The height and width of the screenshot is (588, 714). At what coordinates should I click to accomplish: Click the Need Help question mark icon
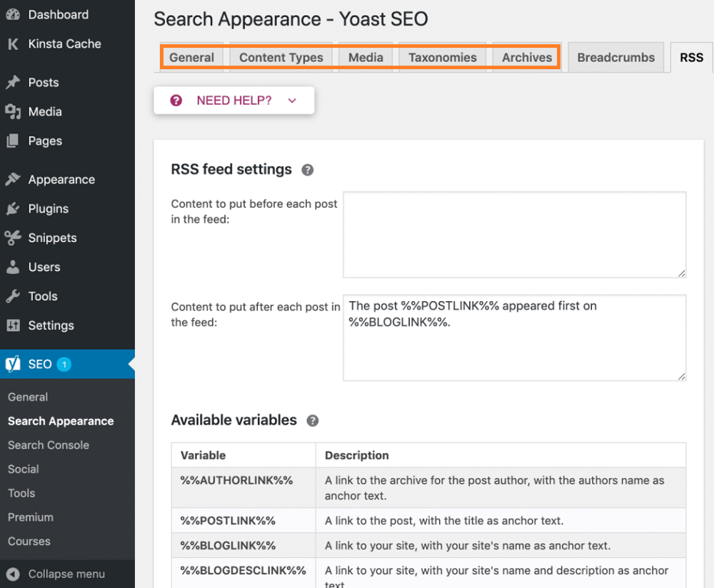[176, 101]
